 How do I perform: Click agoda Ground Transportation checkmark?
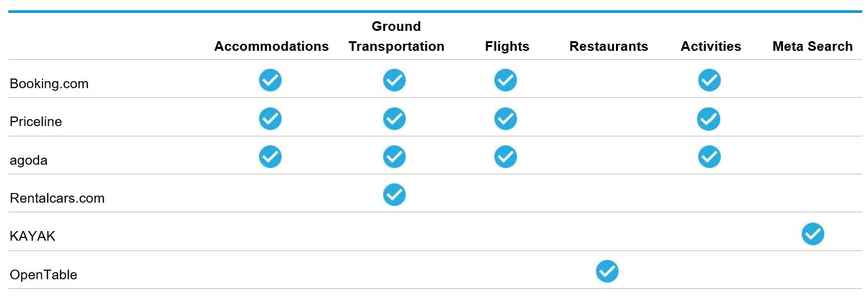point(394,157)
